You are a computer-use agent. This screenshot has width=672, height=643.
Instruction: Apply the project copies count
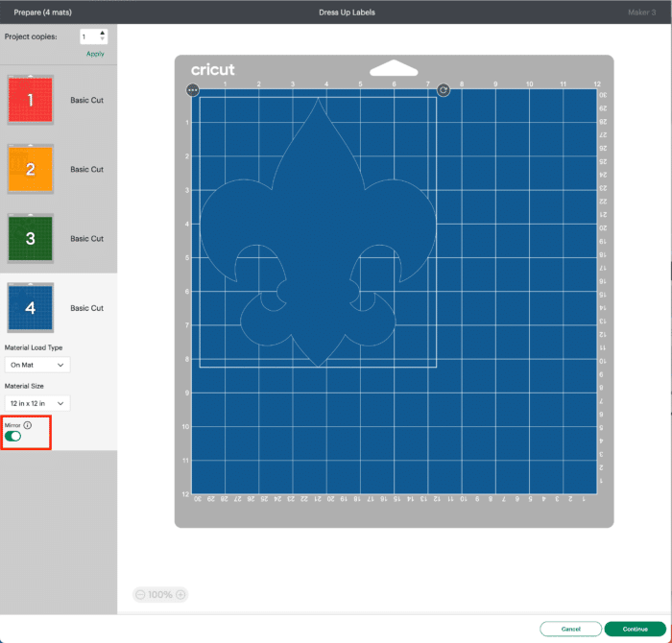pyautogui.click(x=95, y=54)
